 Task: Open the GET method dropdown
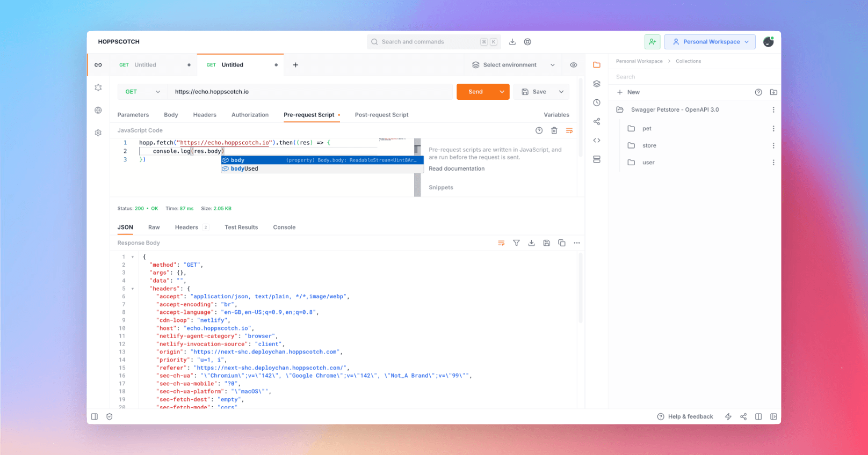coord(142,92)
